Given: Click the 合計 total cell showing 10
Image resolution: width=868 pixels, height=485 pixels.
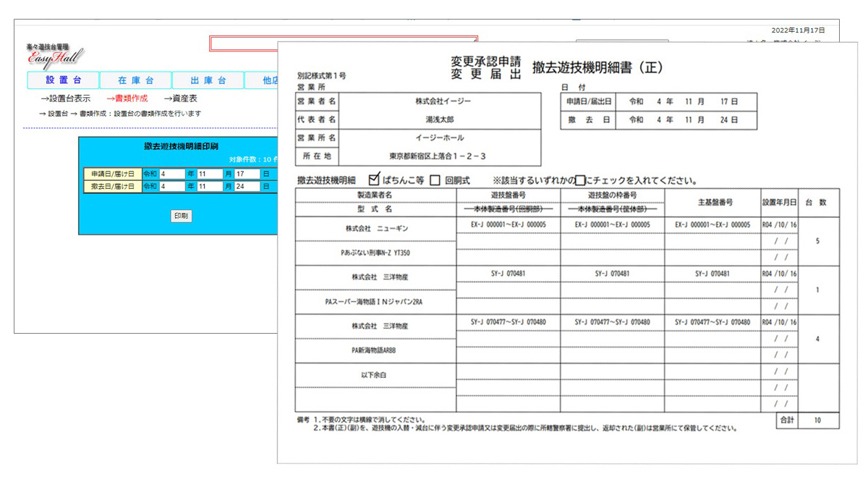Looking at the screenshot, I should [817, 420].
